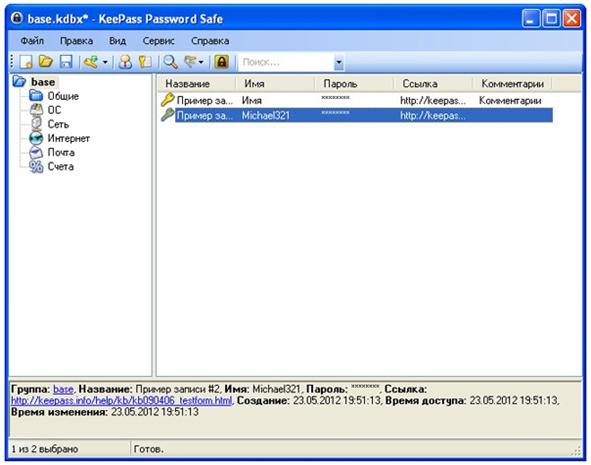Click '1 из 2 выбрано' status text
The height and width of the screenshot is (465, 591).
45,449
